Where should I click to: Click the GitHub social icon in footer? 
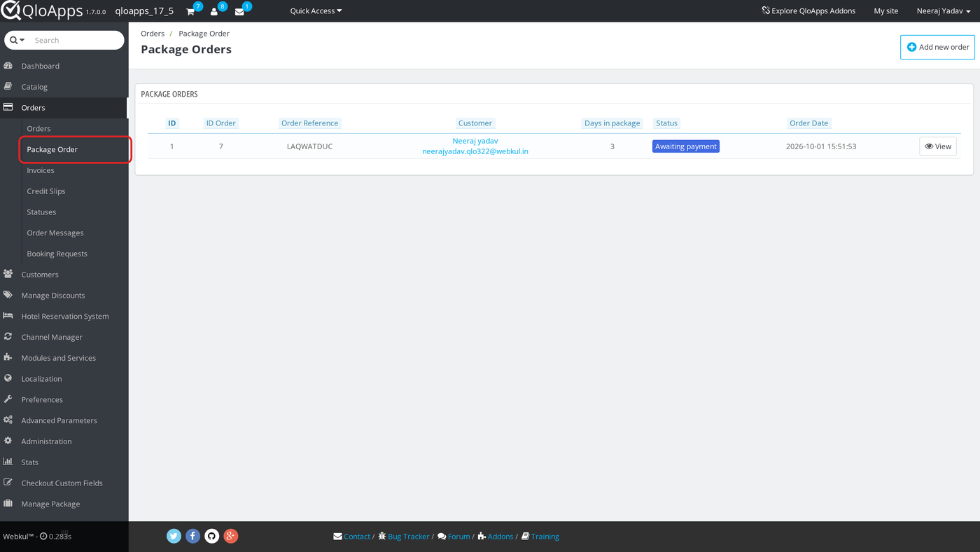(212, 536)
